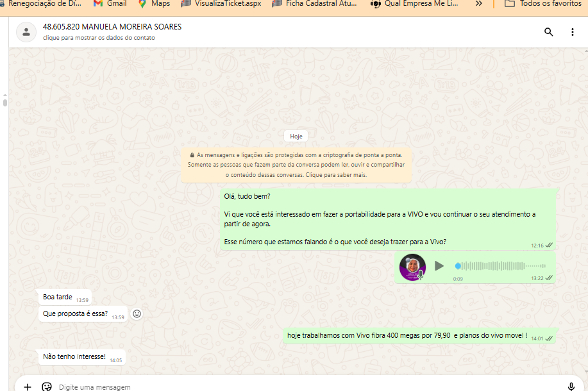Screen dimensions: 588x391
Task: Click the scroll-up arrow on the left scrollbar
Action: tap(5, 96)
